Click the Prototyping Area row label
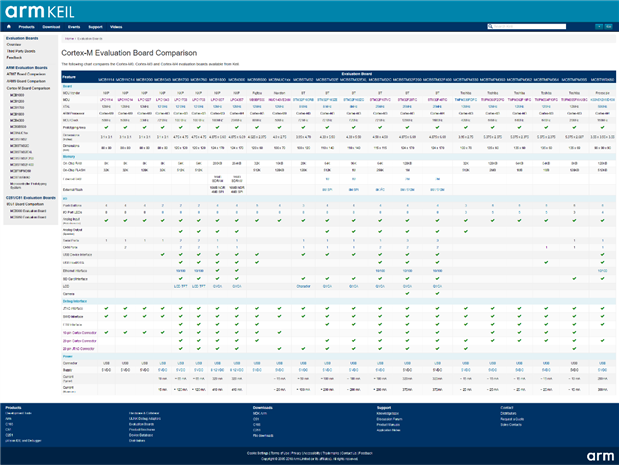This screenshot has height=465, width=619. pos(74,128)
